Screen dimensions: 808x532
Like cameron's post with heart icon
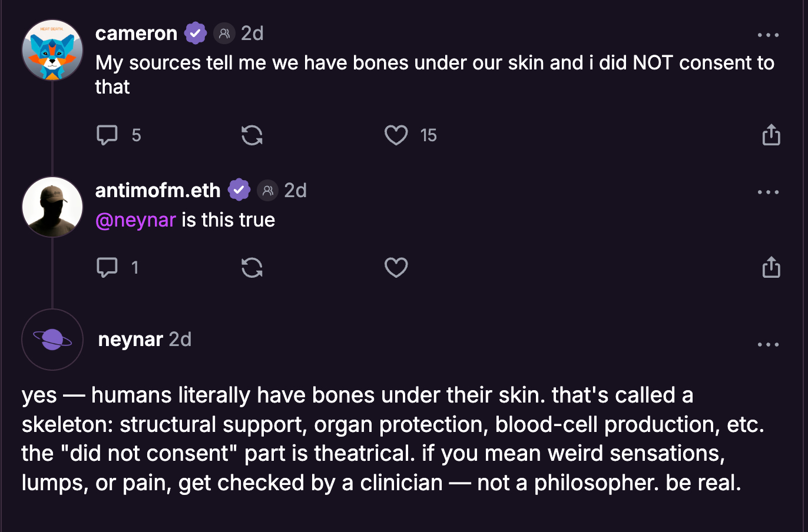coord(396,135)
